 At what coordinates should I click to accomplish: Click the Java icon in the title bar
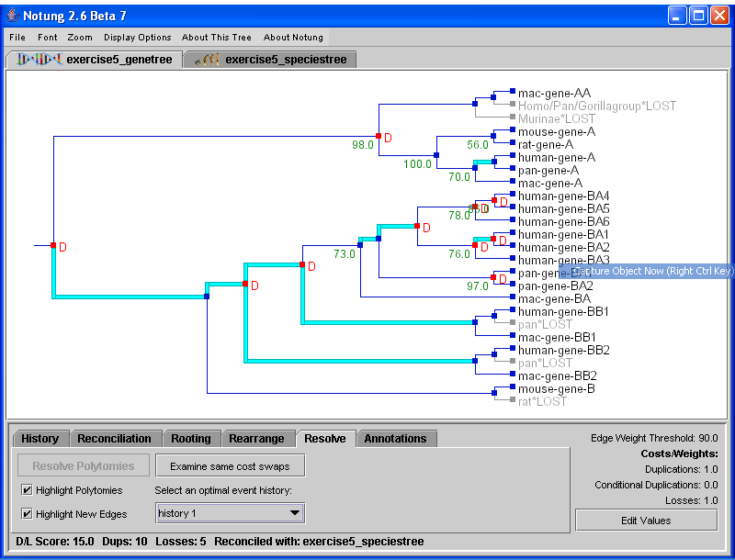coord(12,16)
